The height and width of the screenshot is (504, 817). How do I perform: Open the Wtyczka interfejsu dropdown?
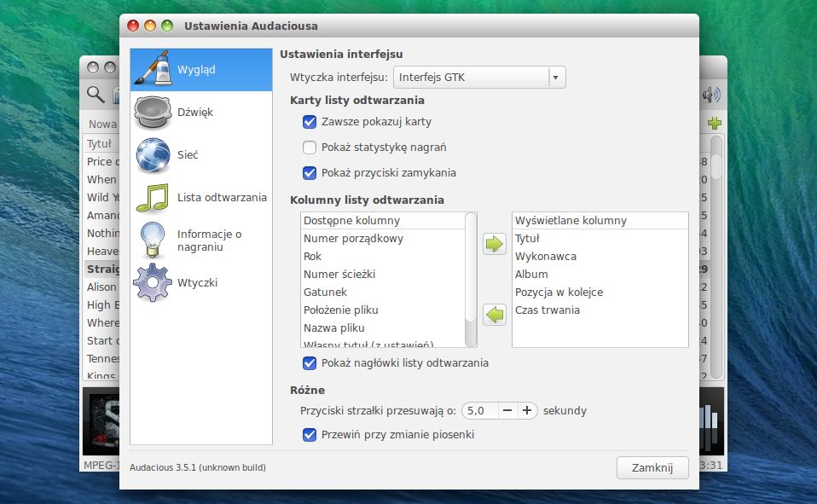(479, 77)
